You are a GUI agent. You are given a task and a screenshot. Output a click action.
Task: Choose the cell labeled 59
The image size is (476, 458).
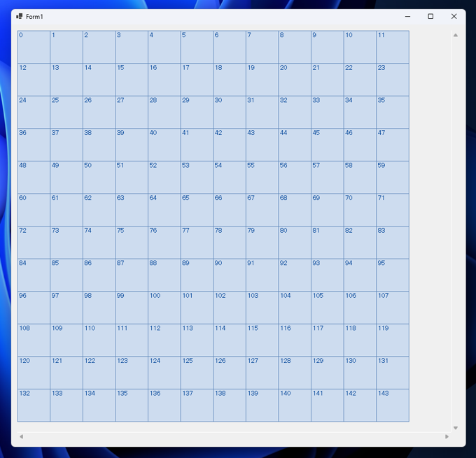point(393,177)
